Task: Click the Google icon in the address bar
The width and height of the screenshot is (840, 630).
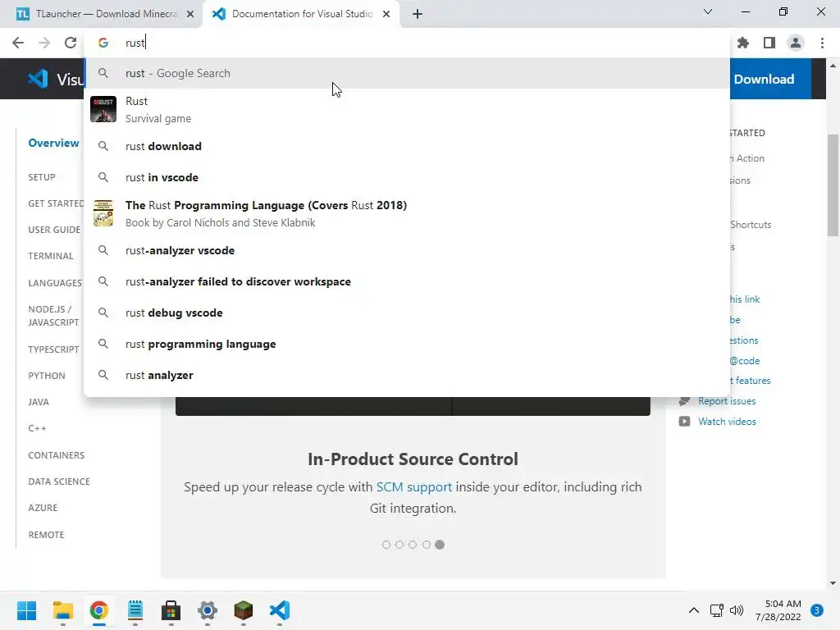Action: (x=103, y=43)
